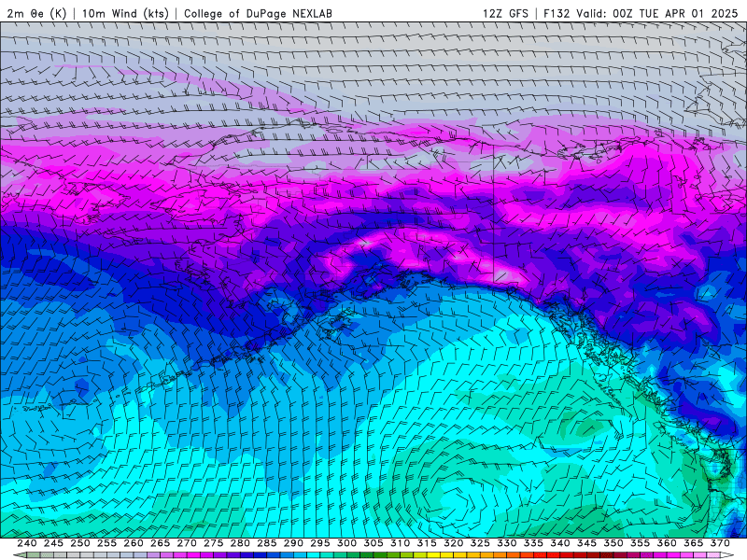747x560 pixels.
Task: Select the 325 legend value
Action: 480,543
